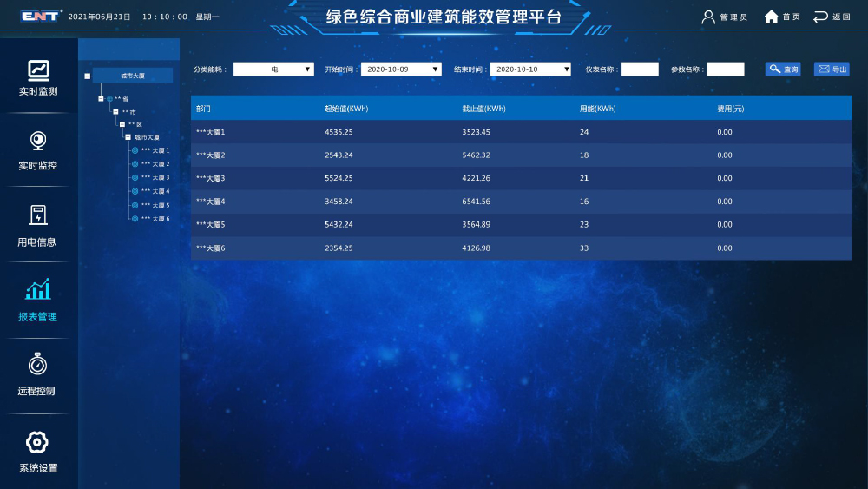Click the 查询 search button
Viewport: 868px width, 489px height.
click(783, 69)
